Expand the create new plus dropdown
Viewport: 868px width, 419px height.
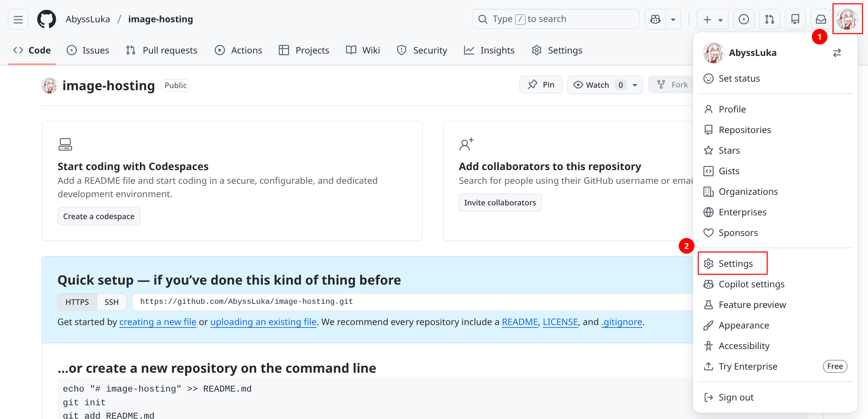coord(712,20)
